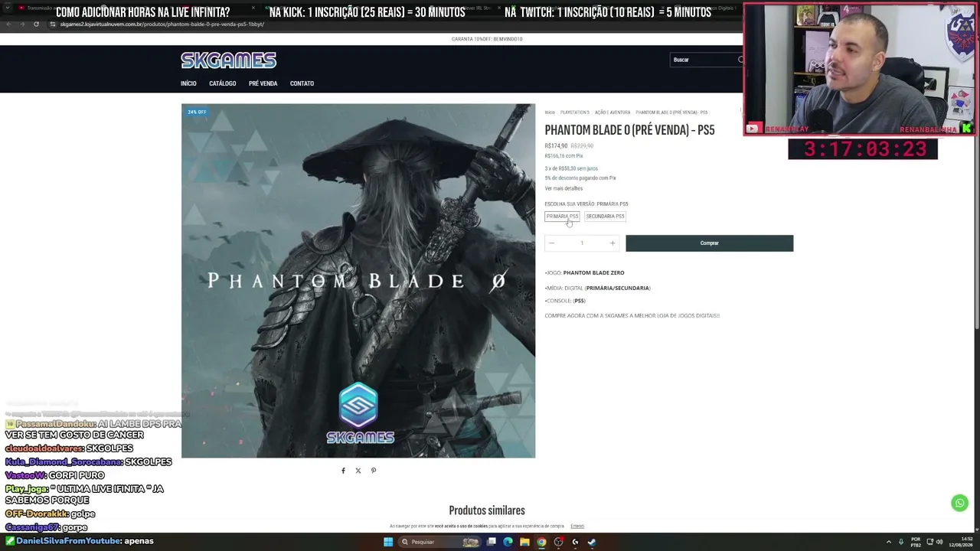The height and width of the screenshot is (551, 980).
Task: Click the 24% OFF discount badge
Action: tap(197, 112)
